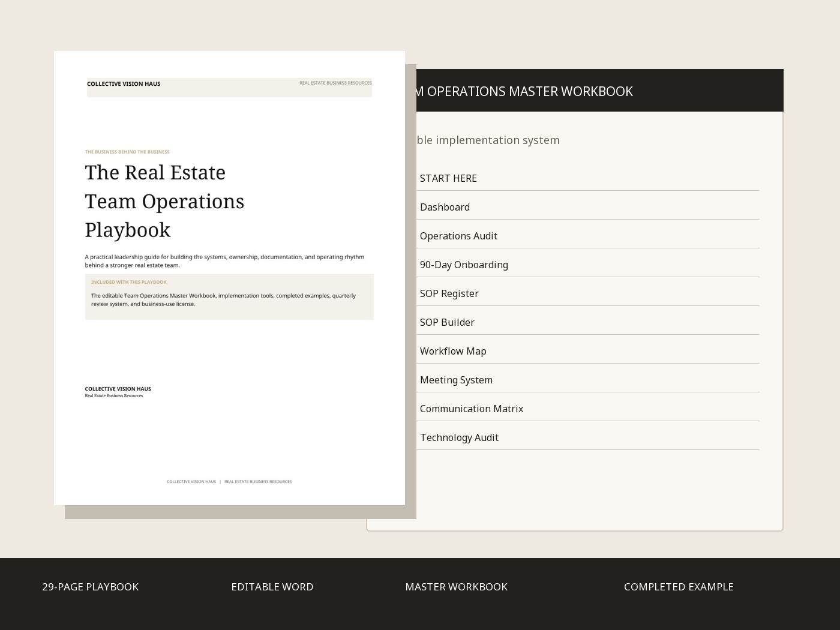Image resolution: width=840 pixels, height=630 pixels.
Task: Select the "EDITABLE WORD" label in bottom bar
Action: (272, 587)
